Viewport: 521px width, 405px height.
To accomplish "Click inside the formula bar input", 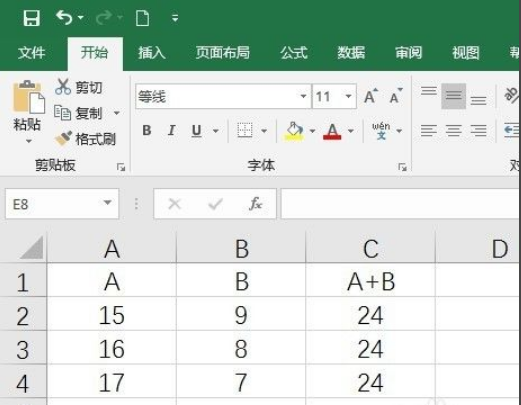I will (400, 203).
